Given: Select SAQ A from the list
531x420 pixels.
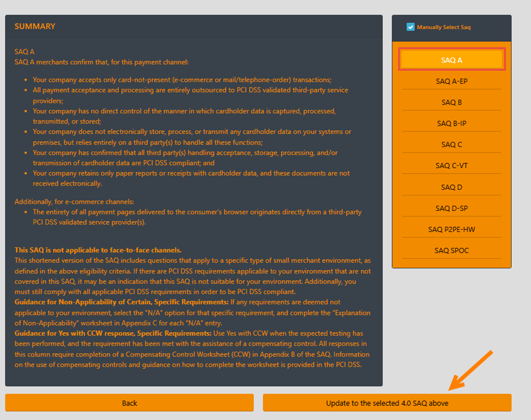Looking at the screenshot, I should (x=451, y=60).
